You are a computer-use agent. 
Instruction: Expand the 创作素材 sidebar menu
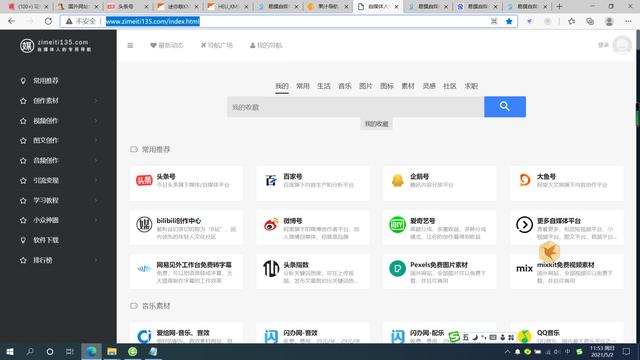(58, 101)
